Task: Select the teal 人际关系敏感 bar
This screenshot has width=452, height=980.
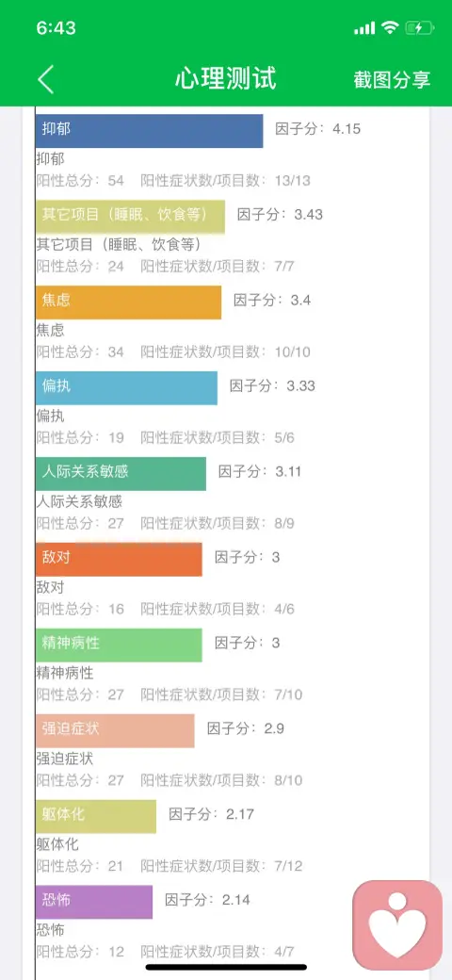Action: click(121, 474)
